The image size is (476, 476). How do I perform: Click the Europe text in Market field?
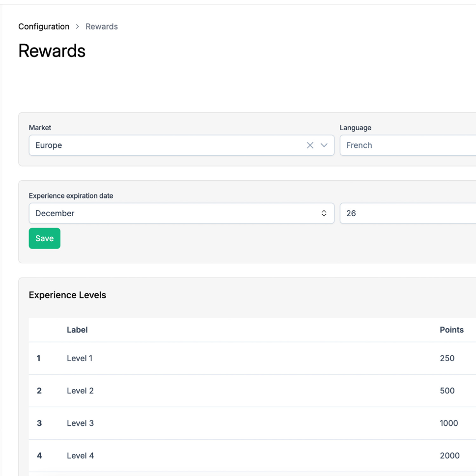(x=49, y=145)
